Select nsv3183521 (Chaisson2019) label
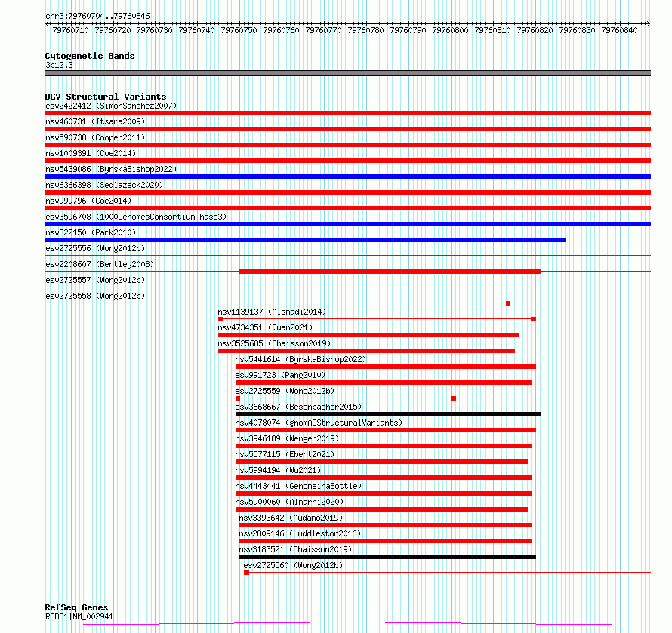 pyautogui.click(x=296, y=549)
